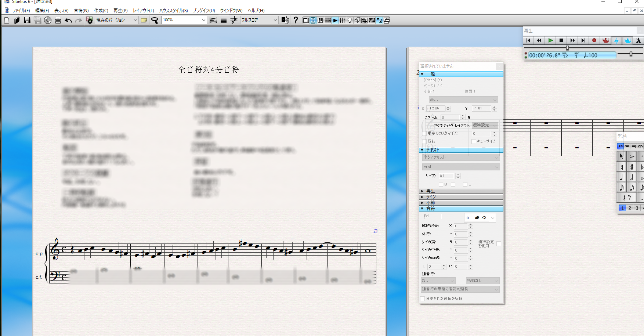The width and height of the screenshot is (644, 336).
Task: Open the 100% zoom level dropdown
Action: 184,20
